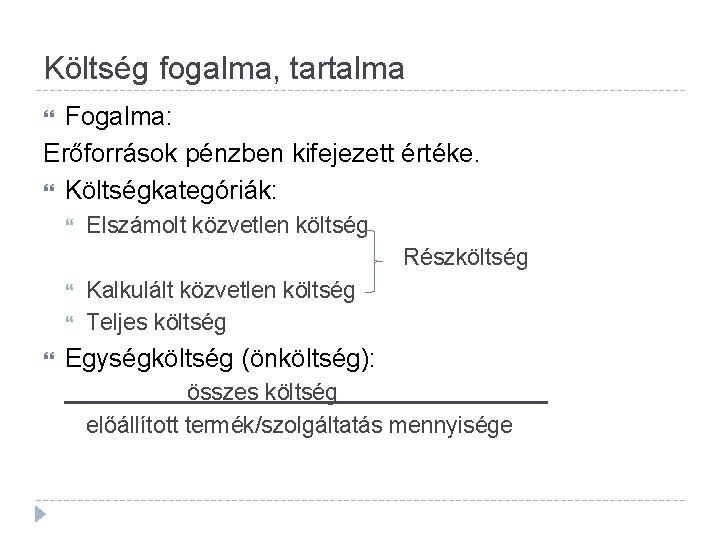The width and height of the screenshot is (720, 540).
Task: Click the denominator 'előállított termék/szolgáltatás mennyisége'
Action: (299, 426)
